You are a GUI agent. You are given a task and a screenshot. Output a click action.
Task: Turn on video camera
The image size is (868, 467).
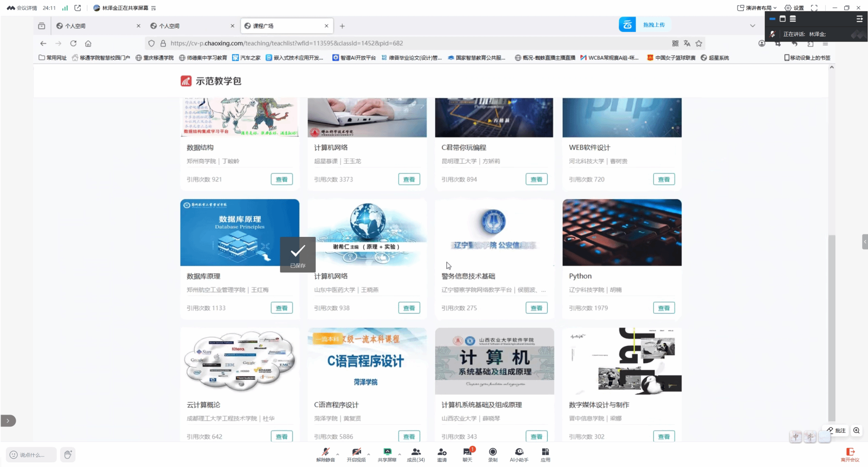tap(356, 452)
